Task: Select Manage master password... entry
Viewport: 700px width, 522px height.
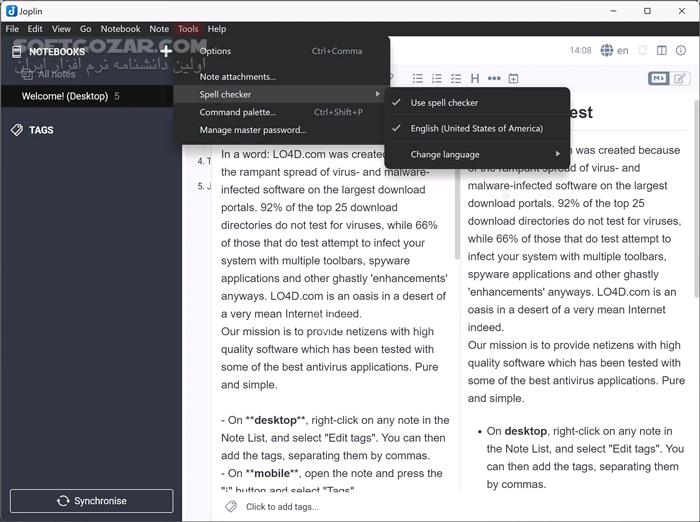Action: [279, 130]
